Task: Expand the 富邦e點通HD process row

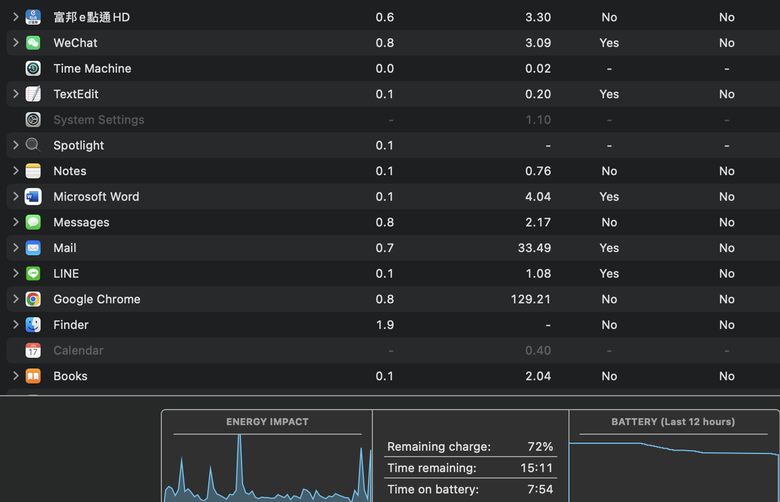Action: tap(15, 17)
